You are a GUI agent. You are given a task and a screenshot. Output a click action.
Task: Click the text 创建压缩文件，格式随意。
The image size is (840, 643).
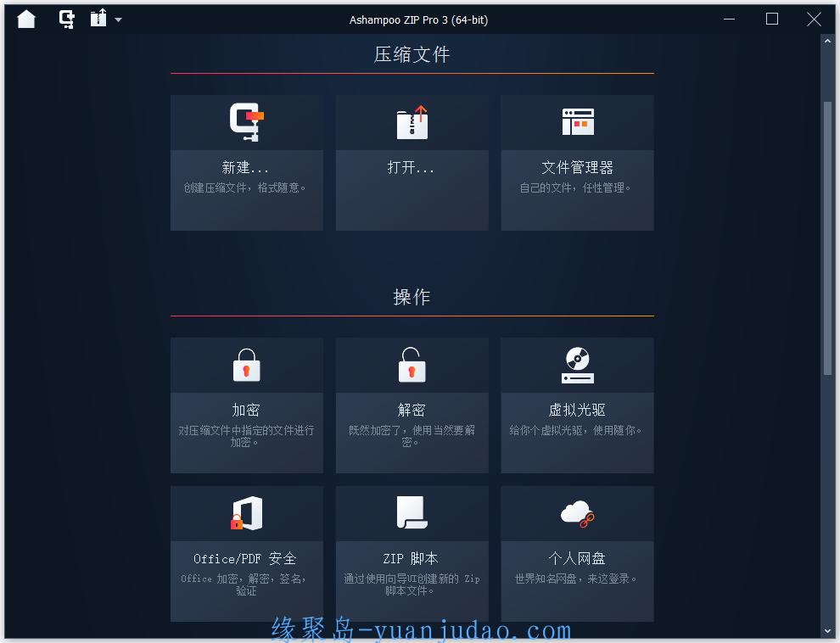pyautogui.click(x=245, y=188)
